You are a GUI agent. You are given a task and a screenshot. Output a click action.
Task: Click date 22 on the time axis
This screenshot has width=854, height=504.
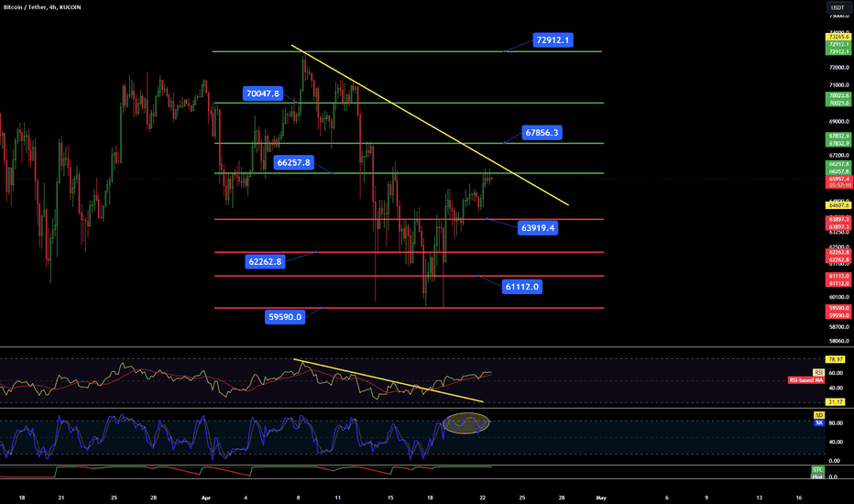(483, 498)
